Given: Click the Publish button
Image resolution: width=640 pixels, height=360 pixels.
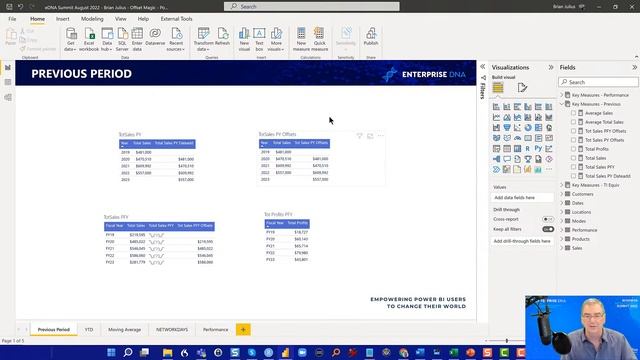Looking at the screenshot, I should coord(371,37).
